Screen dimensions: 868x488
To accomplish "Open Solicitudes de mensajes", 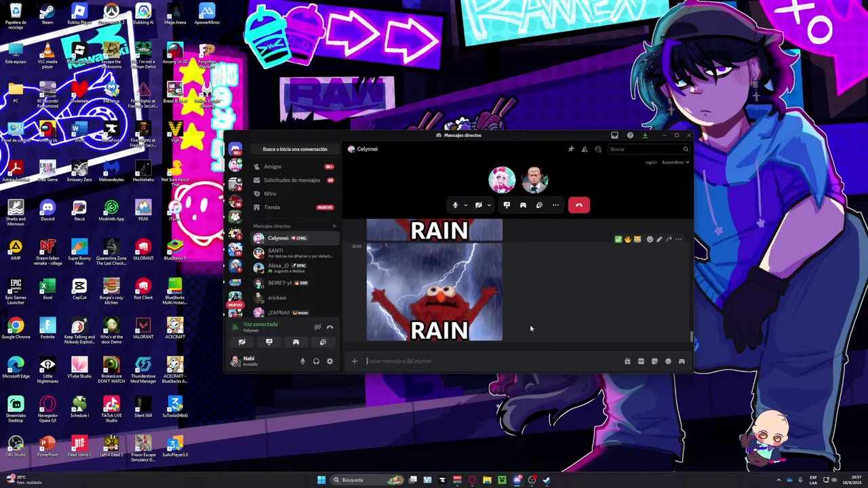I will pos(294,180).
